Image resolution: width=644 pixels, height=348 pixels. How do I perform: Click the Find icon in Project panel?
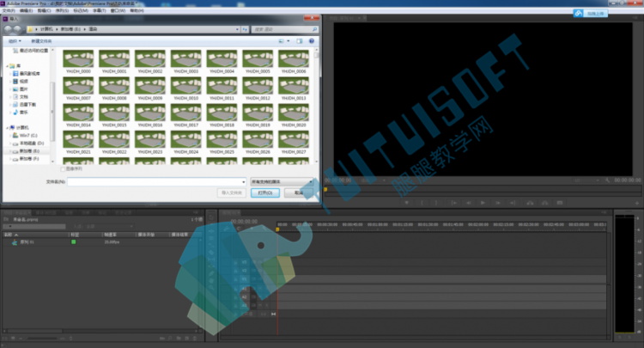click(170, 339)
